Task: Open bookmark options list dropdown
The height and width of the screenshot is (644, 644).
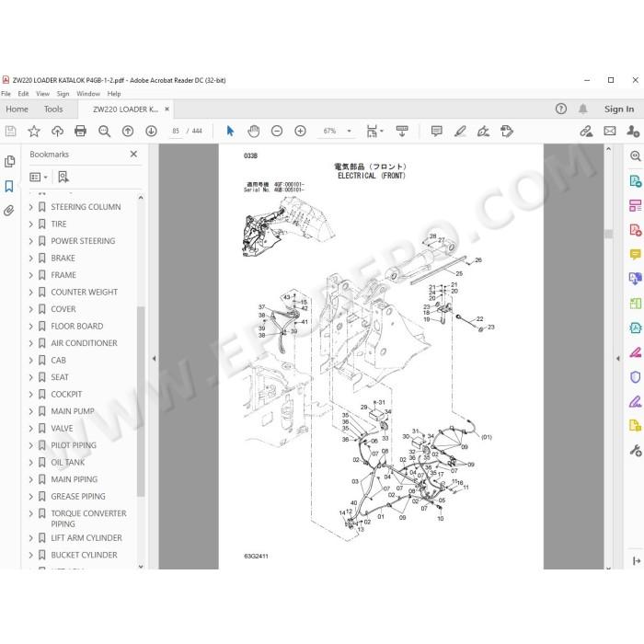Action: tap(39, 177)
